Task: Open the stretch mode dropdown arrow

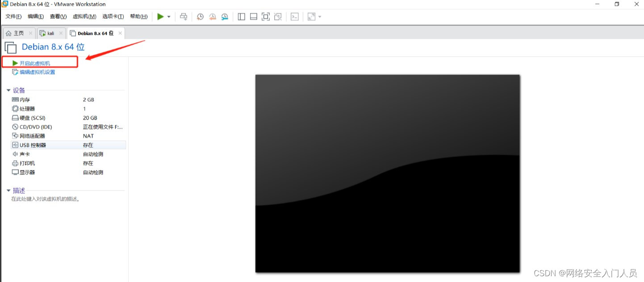Action: tap(320, 17)
